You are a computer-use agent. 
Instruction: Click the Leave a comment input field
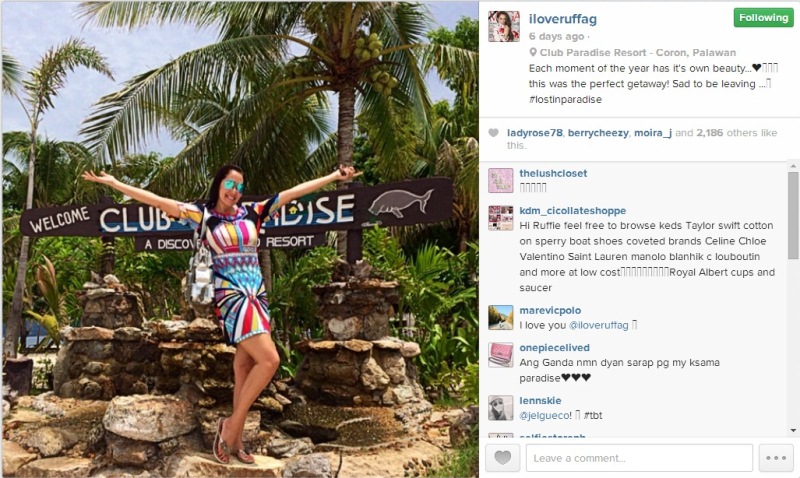[639, 458]
